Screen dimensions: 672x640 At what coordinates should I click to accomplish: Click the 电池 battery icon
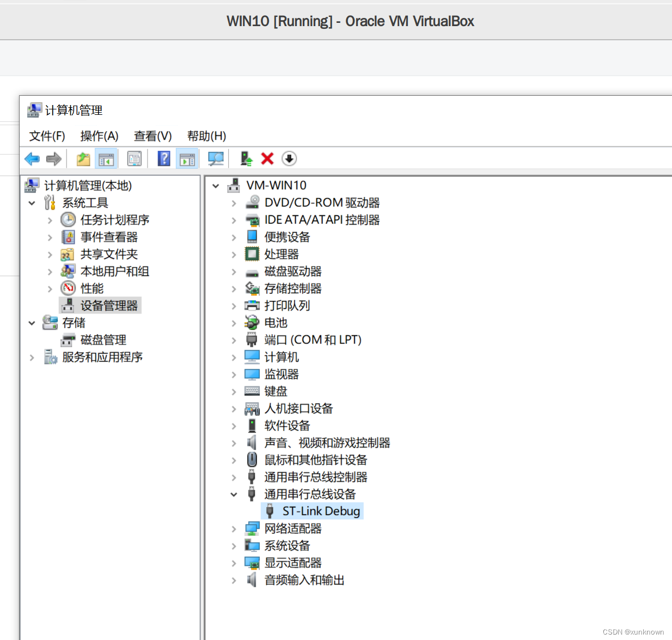coord(252,323)
